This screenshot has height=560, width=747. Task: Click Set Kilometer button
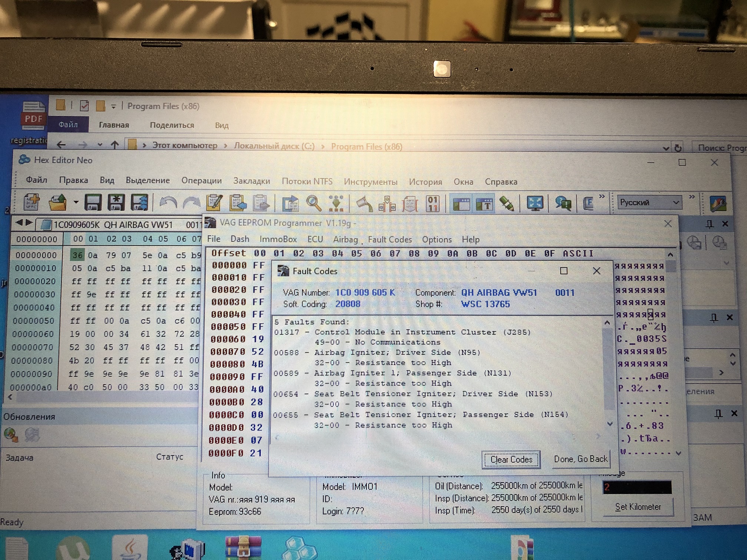click(638, 507)
